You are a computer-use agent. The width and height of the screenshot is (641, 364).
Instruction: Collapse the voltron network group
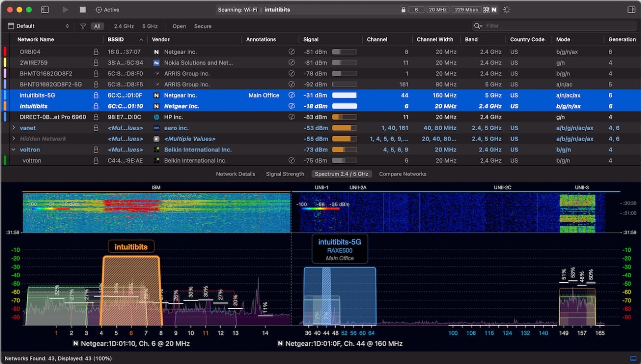(x=13, y=149)
